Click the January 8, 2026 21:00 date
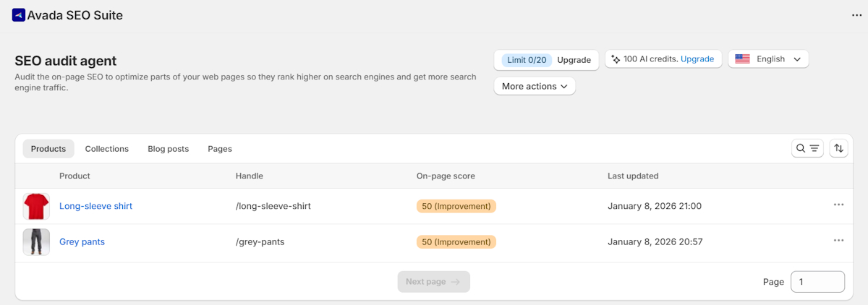 click(x=655, y=206)
